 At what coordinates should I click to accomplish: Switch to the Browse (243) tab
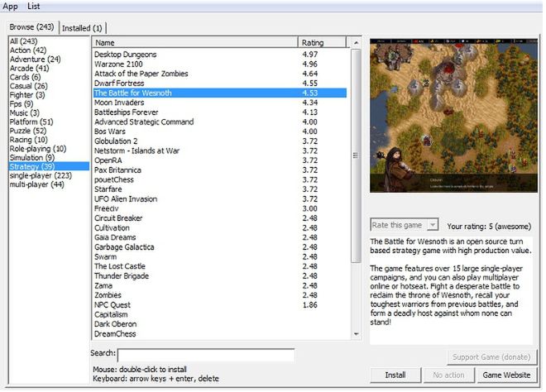(31, 27)
